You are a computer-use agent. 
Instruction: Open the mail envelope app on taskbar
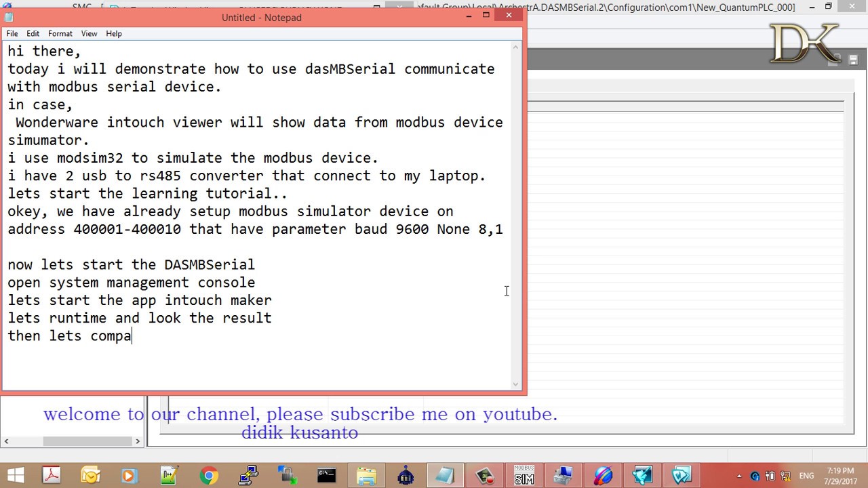(x=90, y=475)
